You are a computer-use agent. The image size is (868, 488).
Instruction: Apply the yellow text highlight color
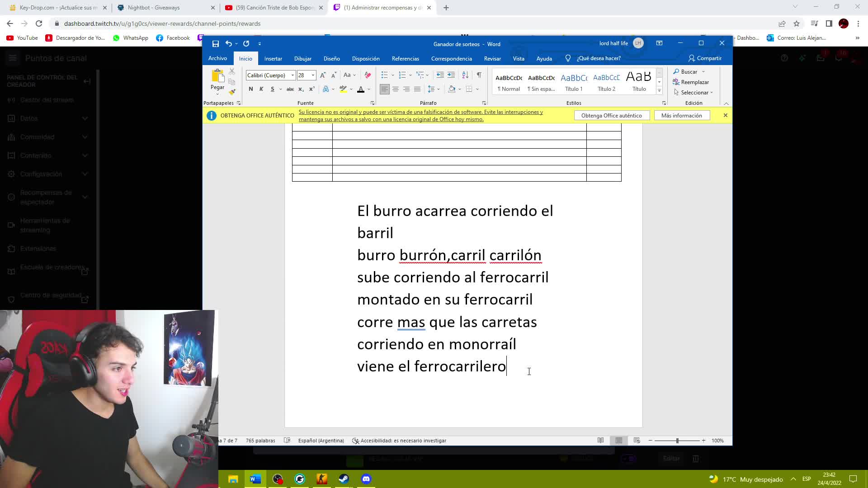click(x=343, y=89)
